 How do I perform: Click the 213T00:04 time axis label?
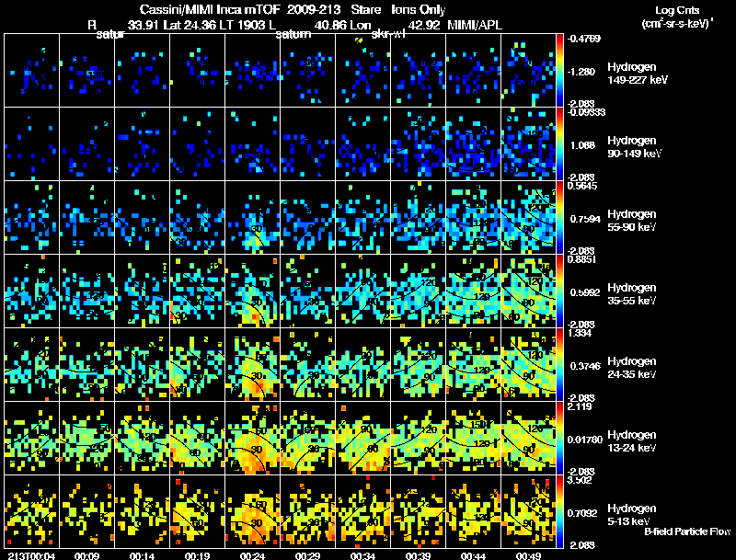click(x=31, y=555)
